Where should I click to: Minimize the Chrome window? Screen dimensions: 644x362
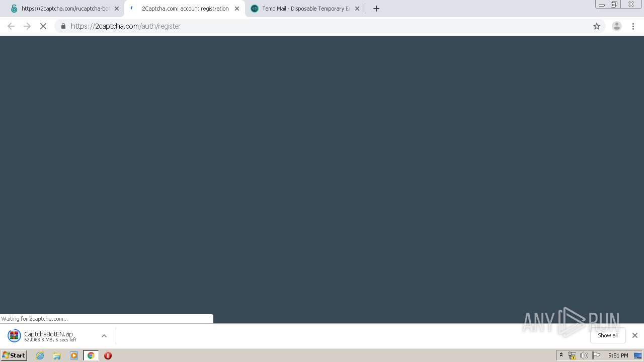[x=602, y=5]
